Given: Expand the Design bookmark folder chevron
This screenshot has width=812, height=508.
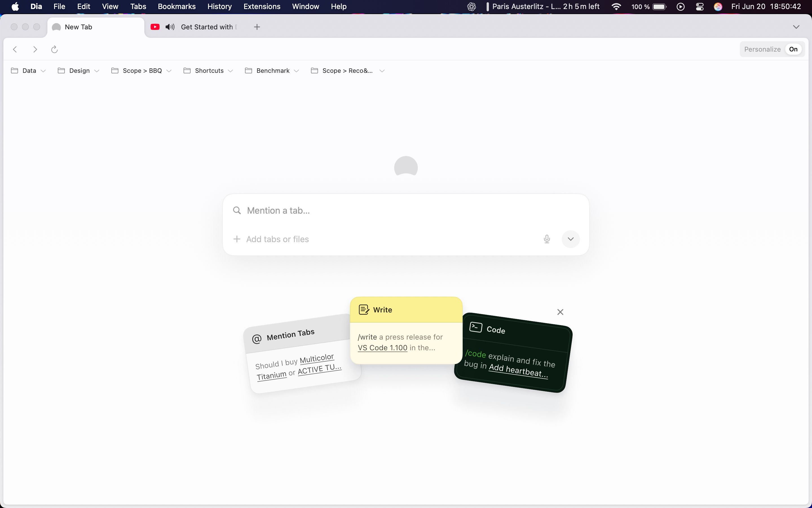Looking at the screenshot, I should click(97, 71).
